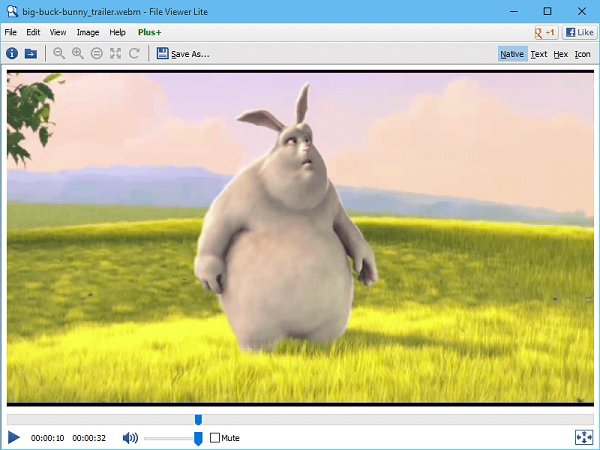Switch the player to fullscreen mode
The image size is (600, 450).
pos(584,437)
